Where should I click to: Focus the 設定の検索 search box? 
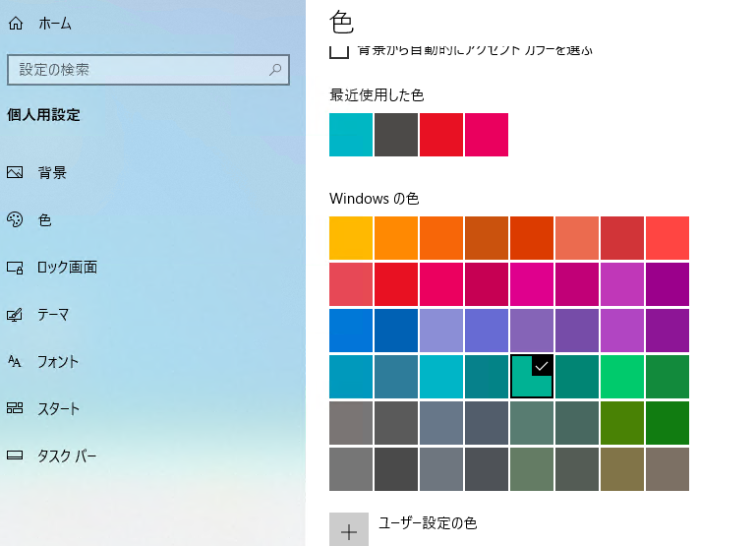(148, 70)
